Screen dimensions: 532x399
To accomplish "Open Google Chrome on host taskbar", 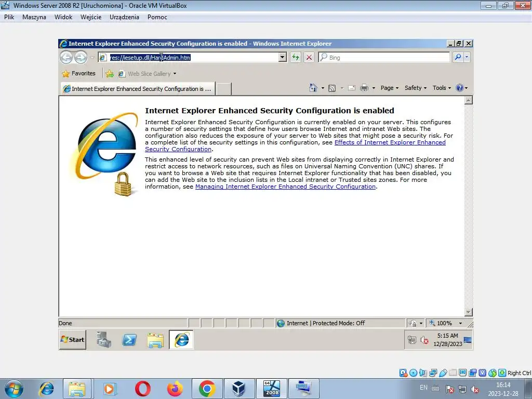I will 207,389.
